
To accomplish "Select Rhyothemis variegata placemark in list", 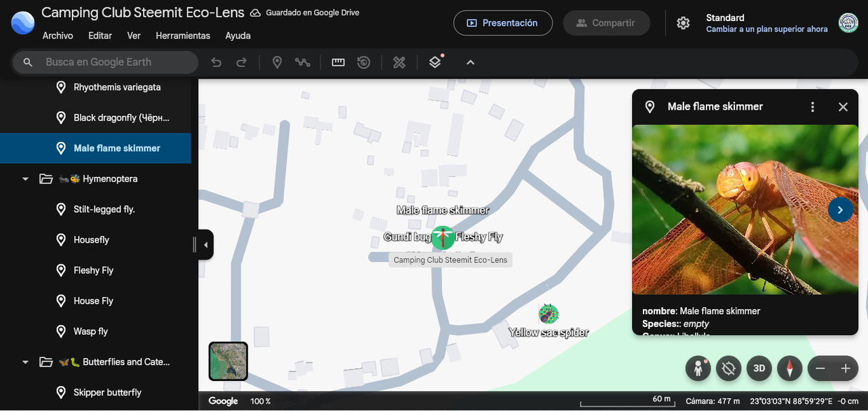I will coord(95,87).
